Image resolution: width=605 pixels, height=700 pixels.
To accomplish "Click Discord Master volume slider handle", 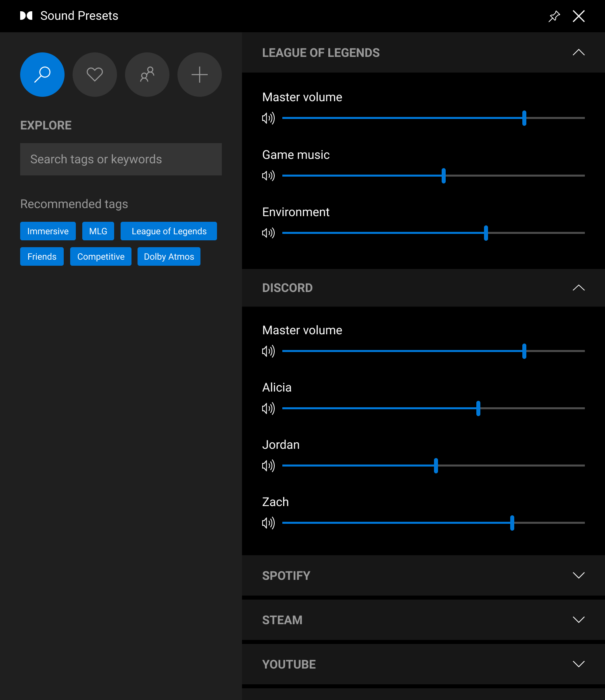I will coord(524,351).
